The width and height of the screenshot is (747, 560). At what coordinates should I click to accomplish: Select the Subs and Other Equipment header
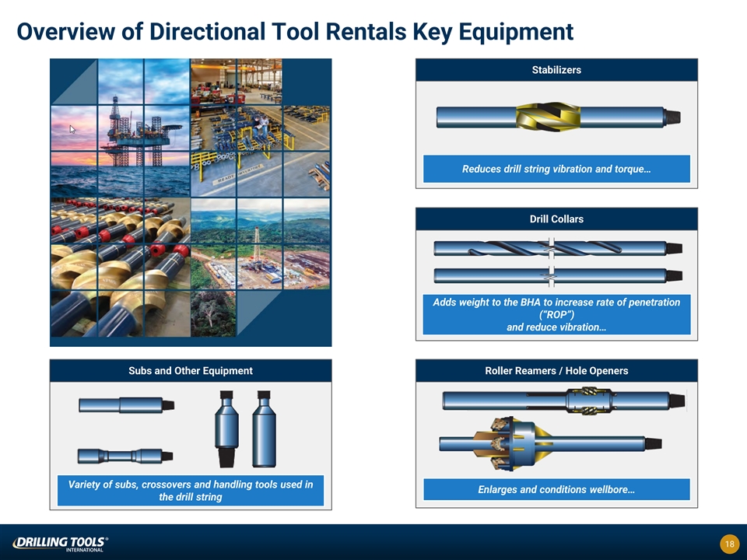pos(191,371)
